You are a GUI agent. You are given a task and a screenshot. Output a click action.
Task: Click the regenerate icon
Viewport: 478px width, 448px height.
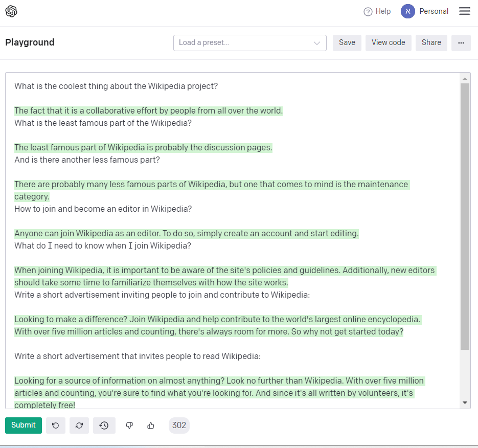(79, 425)
